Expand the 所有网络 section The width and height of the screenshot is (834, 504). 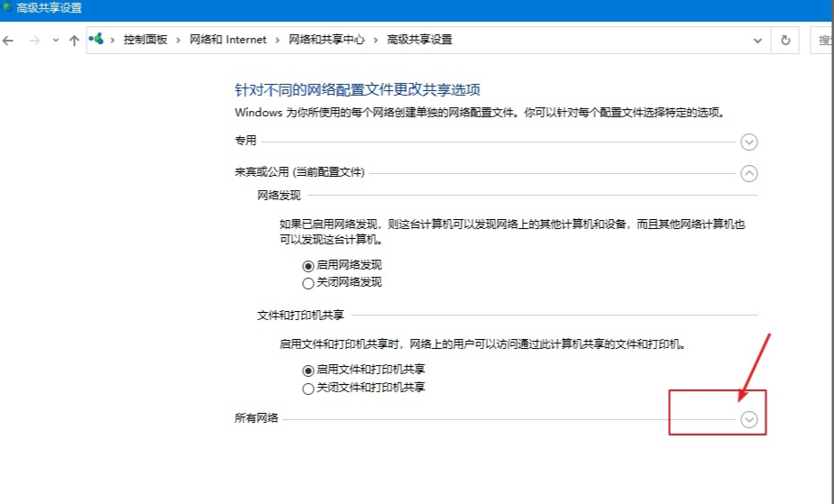pos(748,419)
